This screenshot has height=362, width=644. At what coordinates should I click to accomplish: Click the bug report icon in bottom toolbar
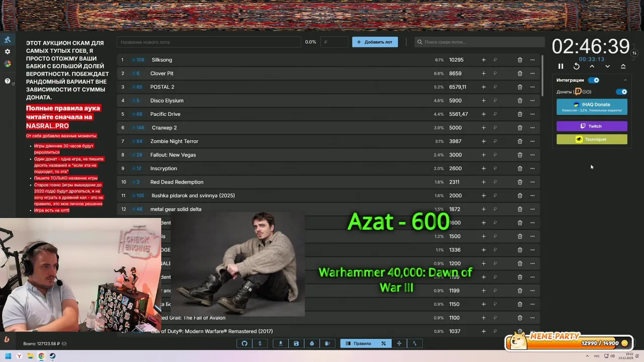point(312,343)
